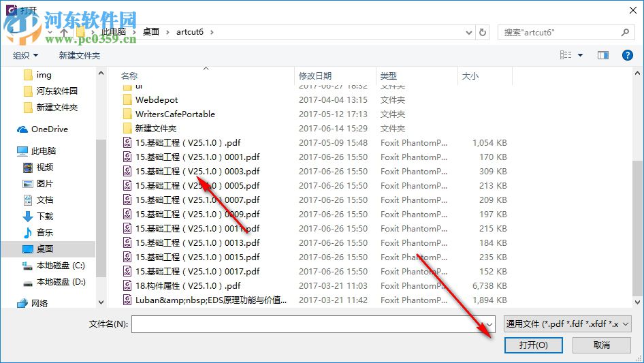The image size is (644, 363).
Task: Close the open dialog window
Action: pos(633,10)
